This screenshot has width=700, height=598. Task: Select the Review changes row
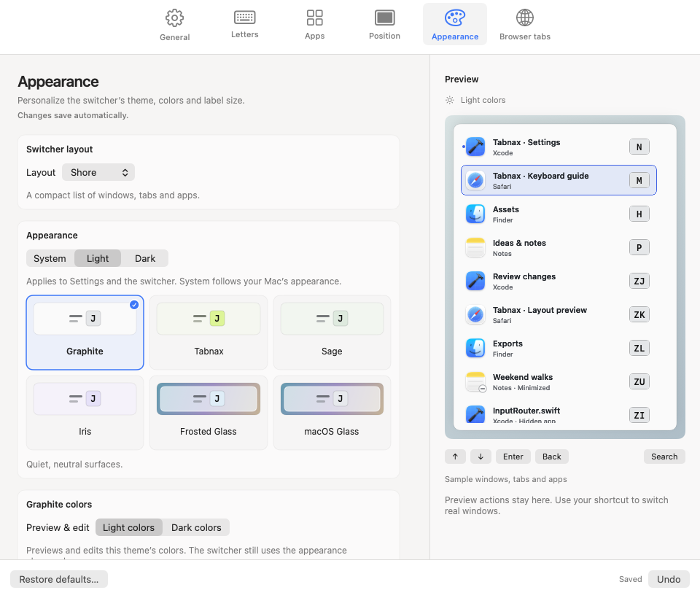pos(559,281)
